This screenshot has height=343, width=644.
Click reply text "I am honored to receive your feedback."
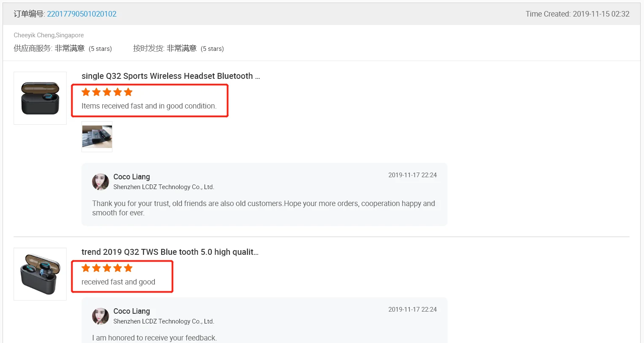tap(154, 338)
